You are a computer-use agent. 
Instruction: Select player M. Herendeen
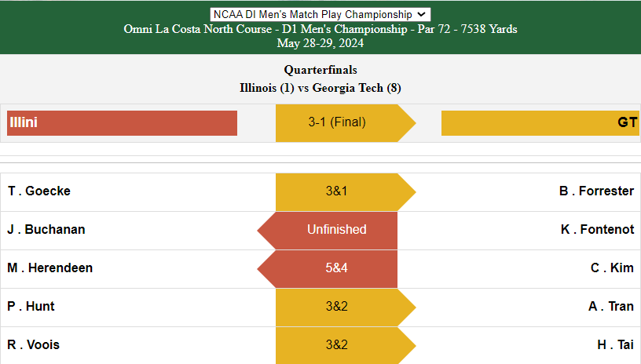coord(49,268)
